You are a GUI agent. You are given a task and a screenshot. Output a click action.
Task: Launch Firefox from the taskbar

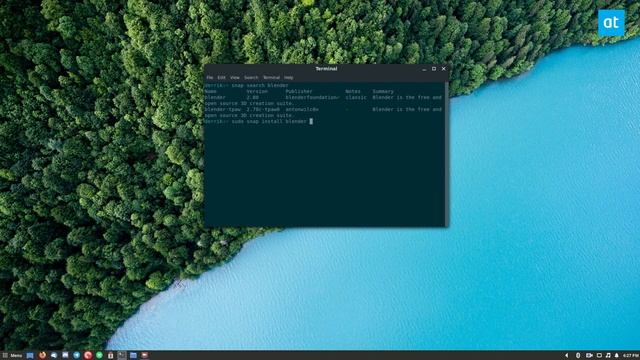[42, 356]
